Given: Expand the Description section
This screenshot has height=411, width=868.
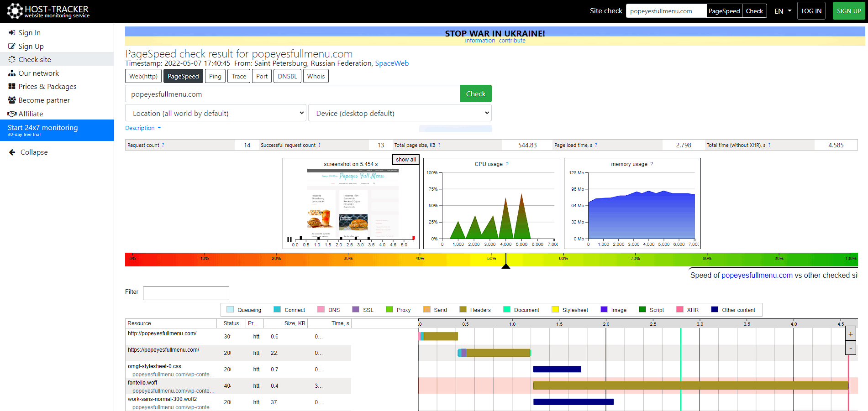Looking at the screenshot, I should pyautogui.click(x=143, y=128).
